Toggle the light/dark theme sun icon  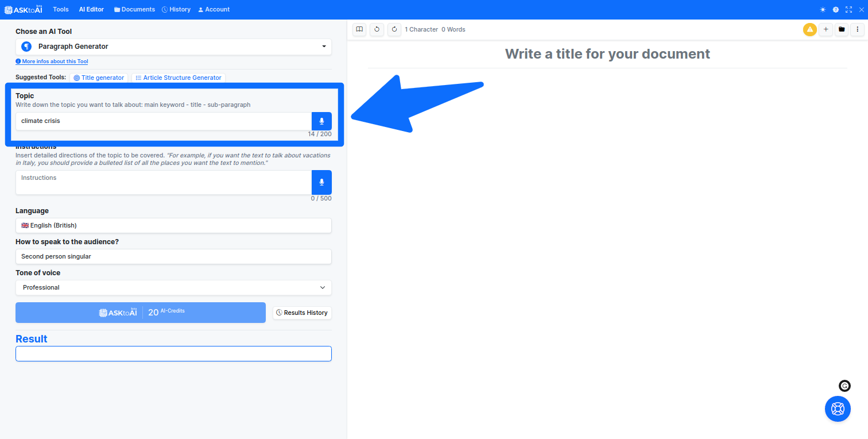[823, 9]
